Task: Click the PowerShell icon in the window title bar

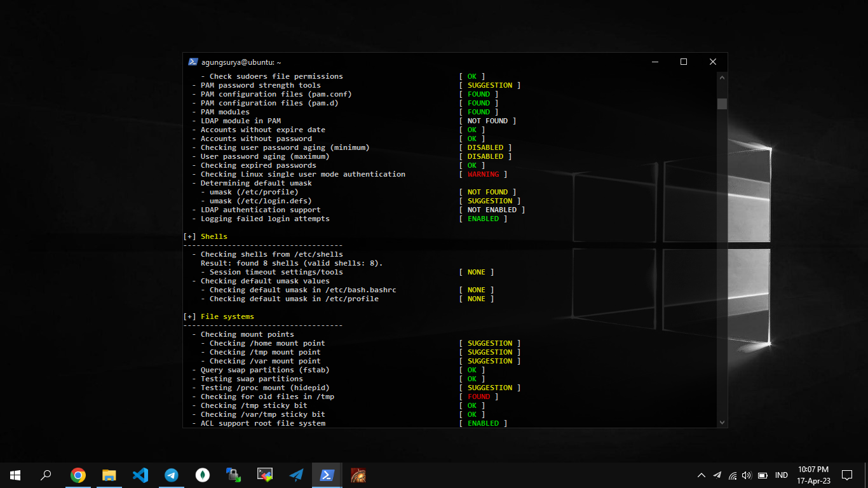Action: pos(193,62)
